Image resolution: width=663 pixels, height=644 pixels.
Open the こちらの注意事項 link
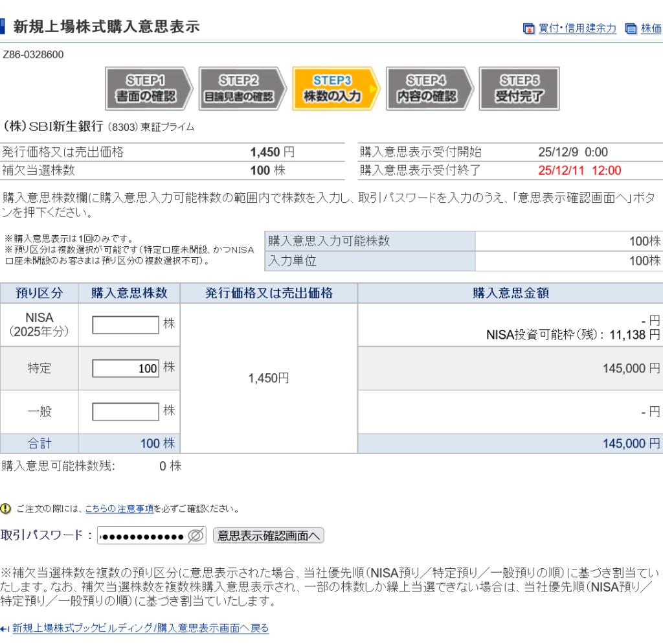click(119, 509)
